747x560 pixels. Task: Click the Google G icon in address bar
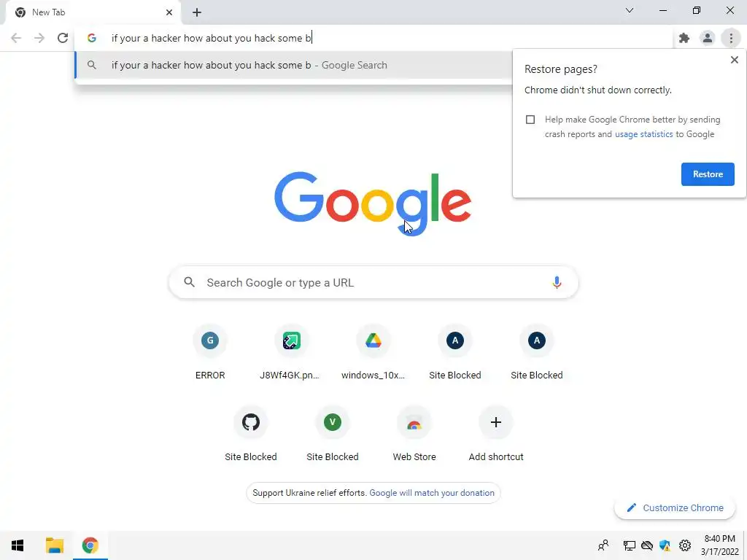tap(91, 38)
